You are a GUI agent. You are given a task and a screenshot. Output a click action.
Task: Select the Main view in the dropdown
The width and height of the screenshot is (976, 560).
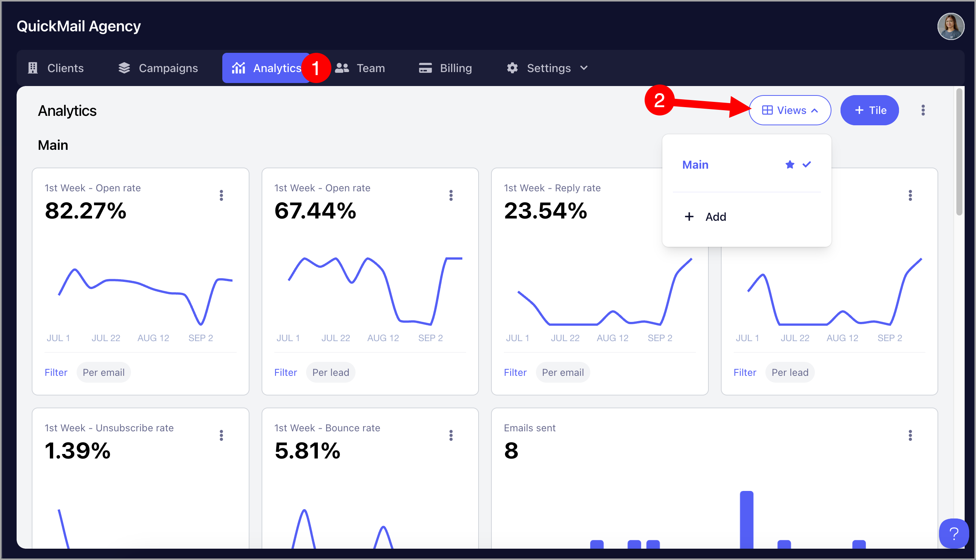point(747,165)
